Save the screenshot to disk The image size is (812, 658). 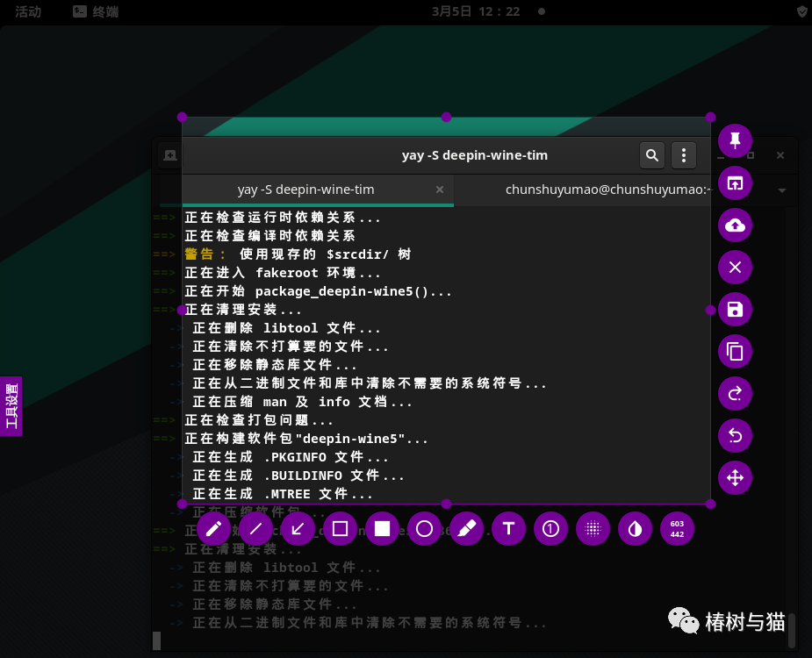(735, 310)
